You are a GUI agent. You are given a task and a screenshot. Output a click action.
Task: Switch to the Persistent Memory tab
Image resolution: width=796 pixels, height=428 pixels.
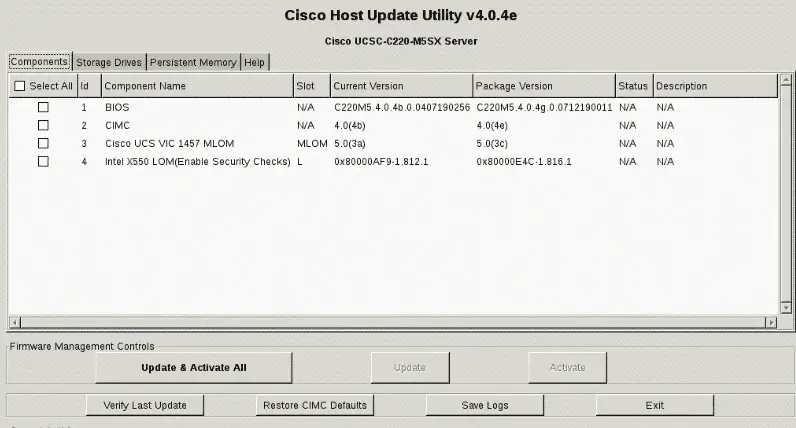point(193,62)
